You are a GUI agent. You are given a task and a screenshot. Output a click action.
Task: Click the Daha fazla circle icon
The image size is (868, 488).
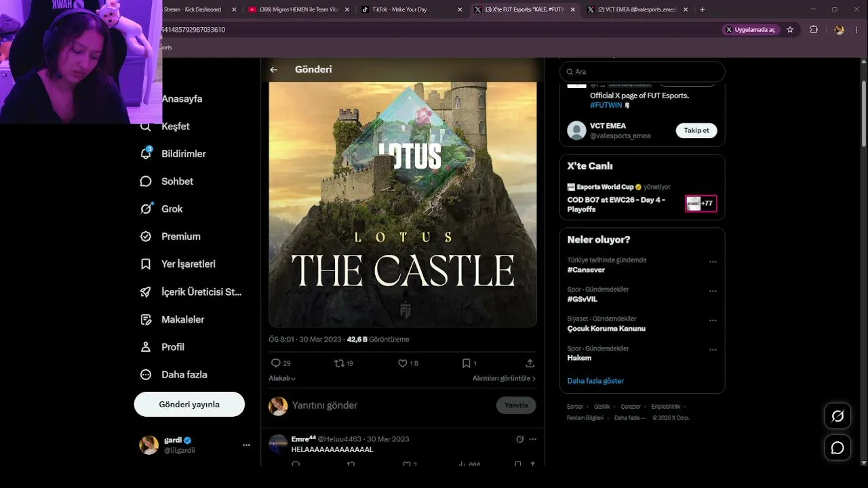tap(146, 375)
